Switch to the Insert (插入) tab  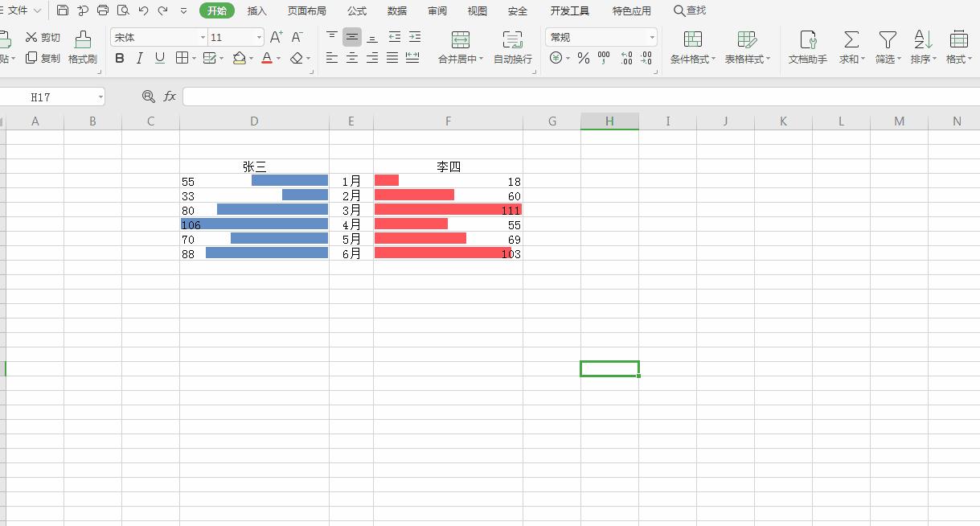257,10
